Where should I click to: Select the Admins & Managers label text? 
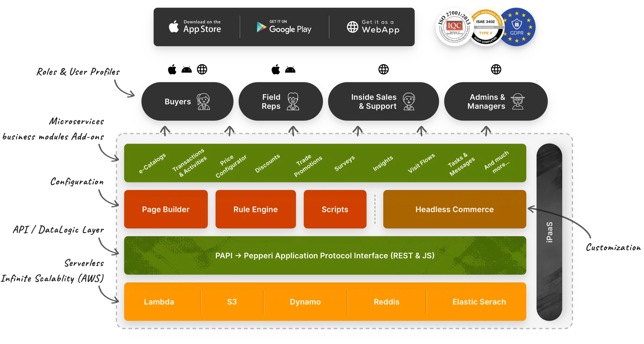[x=486, y=102]
